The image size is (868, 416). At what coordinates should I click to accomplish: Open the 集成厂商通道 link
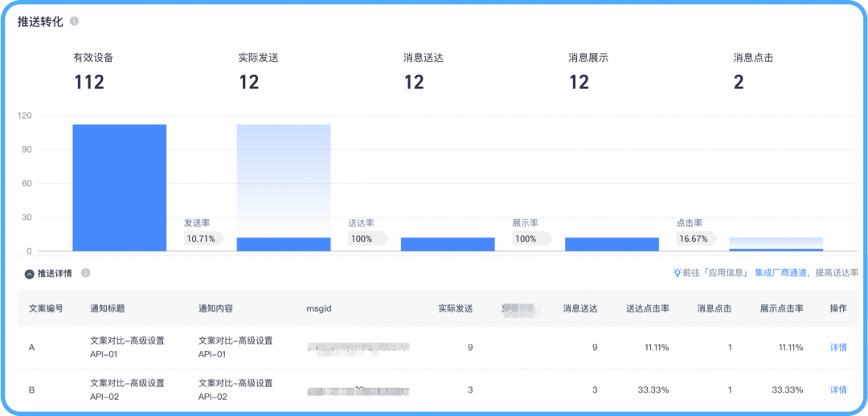(780, 273)
